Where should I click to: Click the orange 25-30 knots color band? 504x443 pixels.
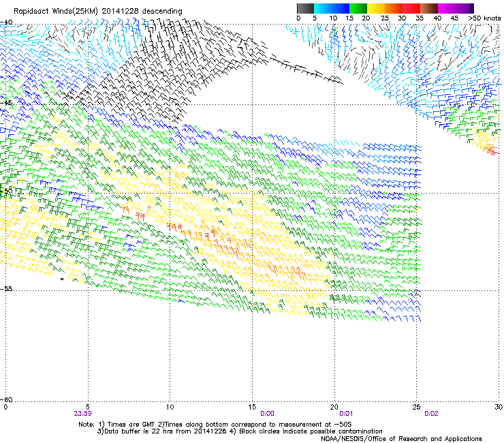point(394,8)
